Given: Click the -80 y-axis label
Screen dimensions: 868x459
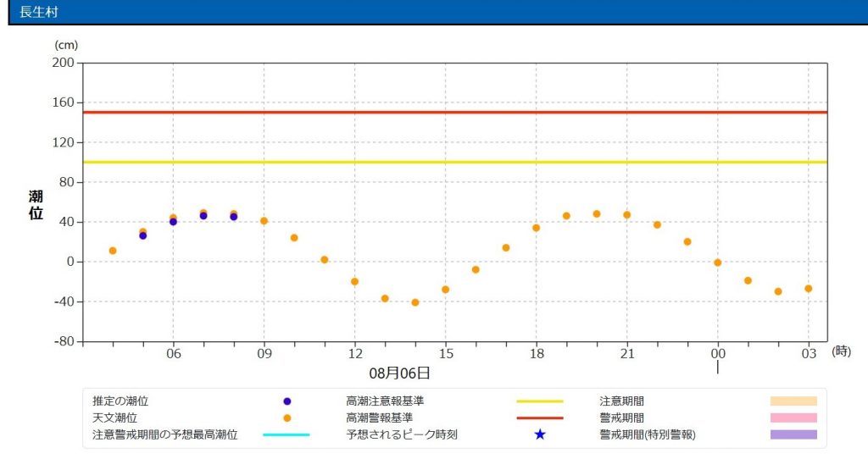Looking at the screenshot, I should [64, 341].
